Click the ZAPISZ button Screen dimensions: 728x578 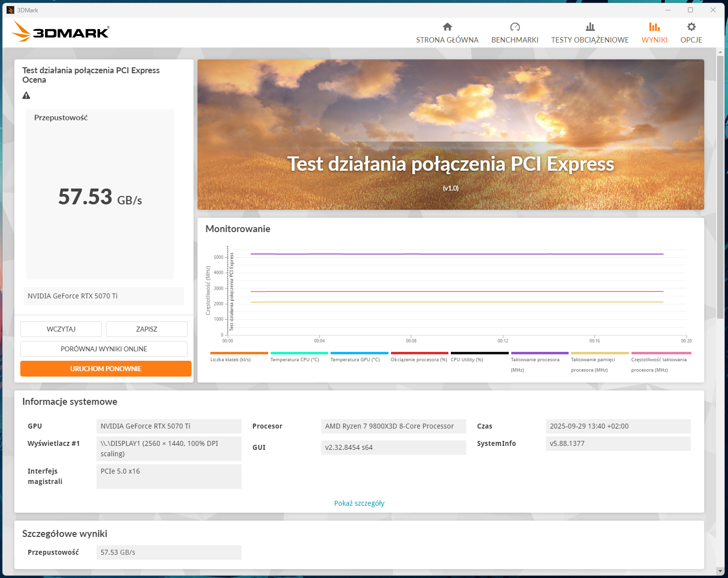click(146, 329)
